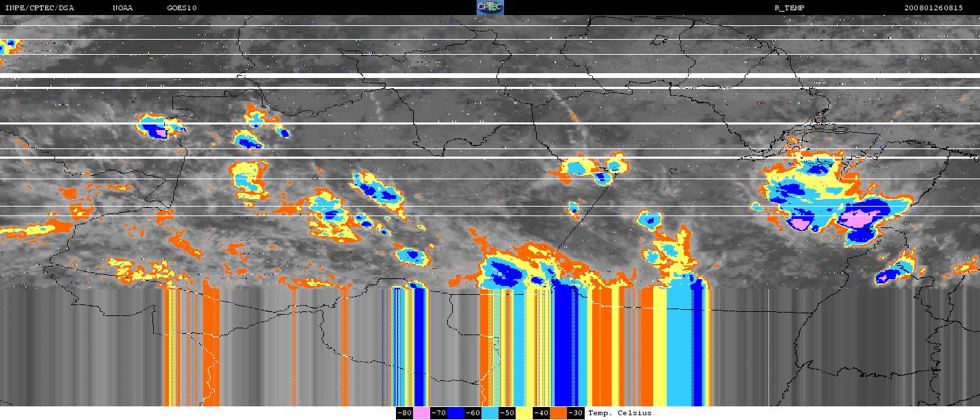Click the -40 legend value
The height and width of the screenshot is (420, 980).
click(541, 413)
